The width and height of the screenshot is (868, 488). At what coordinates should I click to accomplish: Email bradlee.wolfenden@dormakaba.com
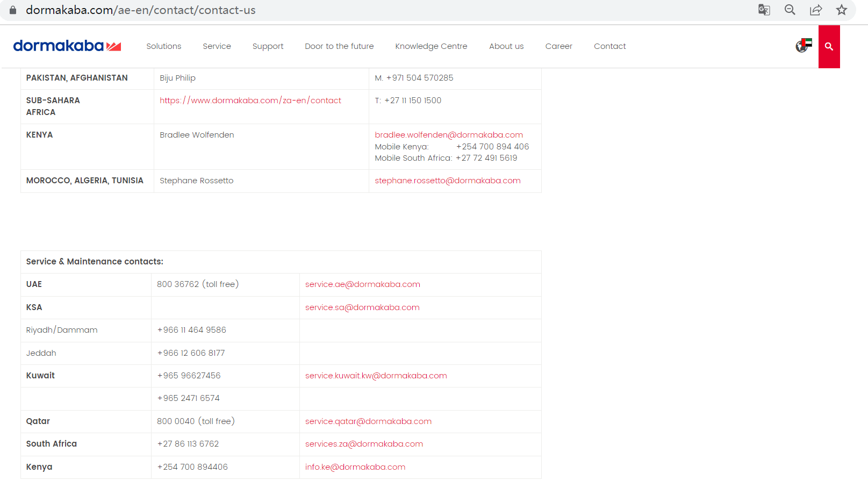[449, 135]
